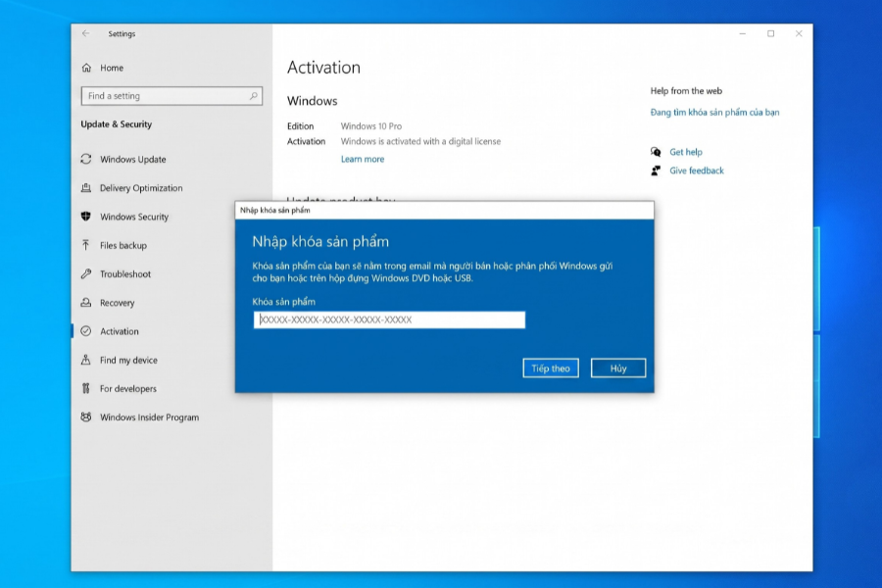Click the Give feedback person icon

pos(656,171)
